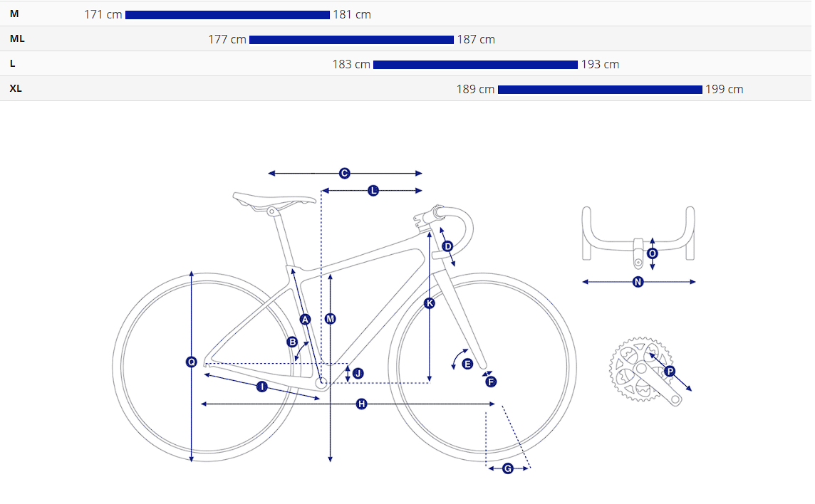Screen dimensions: 815x504
Task: Click the Q wheel size marker
Action: (x=191, y=362)
